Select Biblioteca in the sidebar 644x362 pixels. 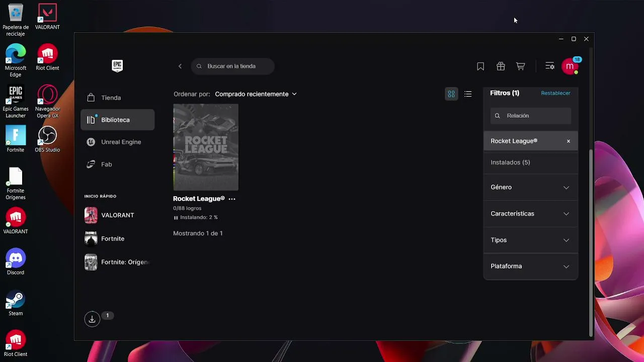coord(118,120)
